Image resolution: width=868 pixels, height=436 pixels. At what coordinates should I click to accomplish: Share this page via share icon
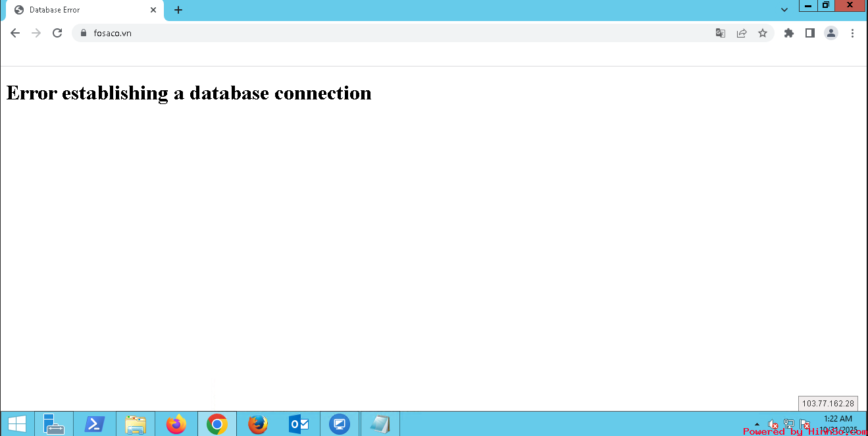(742, 33)
